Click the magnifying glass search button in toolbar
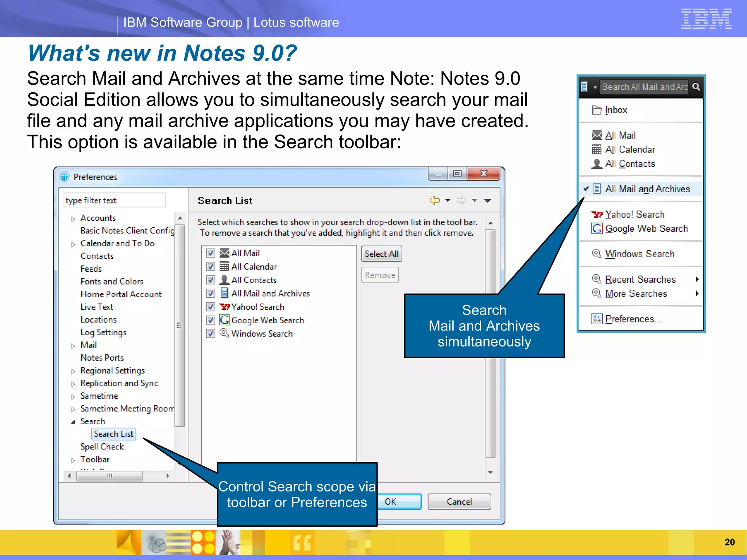The height and width of the screenshot is (560, 747). pyautogui.click(x=696, y=87)
